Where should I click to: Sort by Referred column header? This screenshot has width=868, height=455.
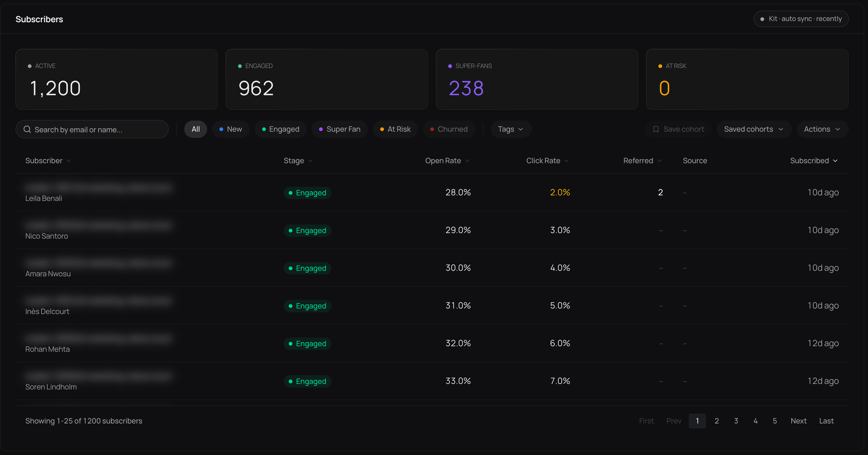pos(643,161)
